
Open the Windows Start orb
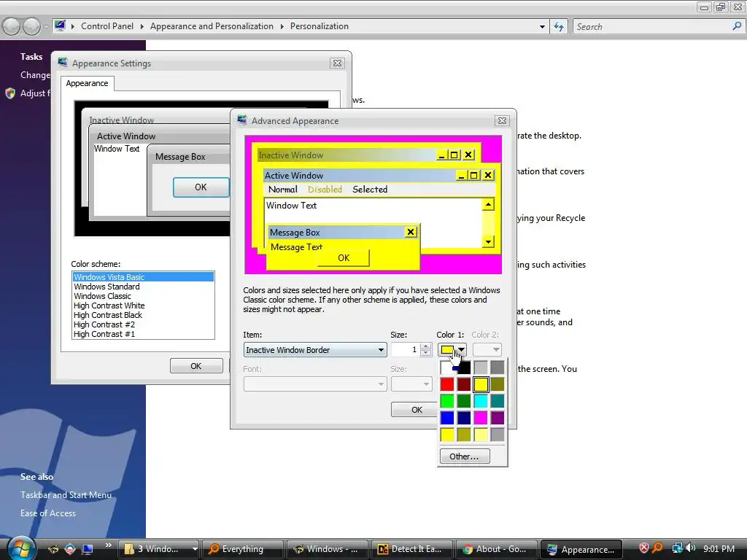point(20,548)
